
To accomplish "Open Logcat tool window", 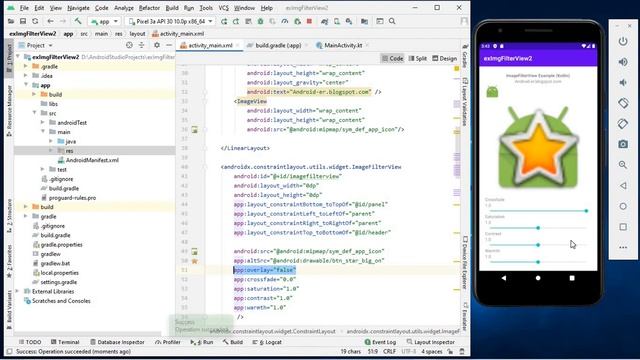I will (x=267, y=342).
